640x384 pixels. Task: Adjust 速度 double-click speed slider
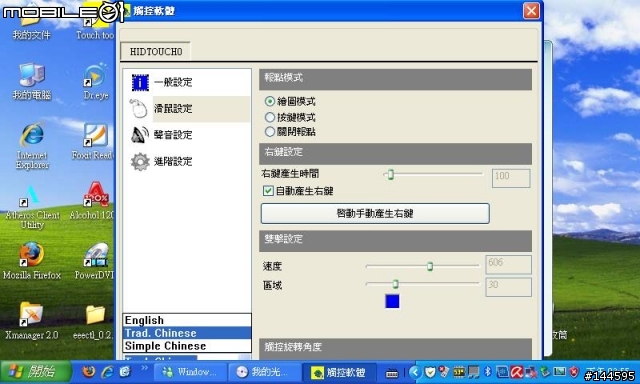(x=430, y=266)
